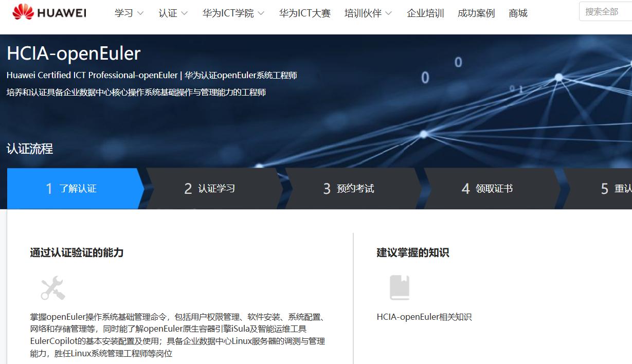
Task: Click the wrench and screwdriver tools icon
Action: pos(53,288)
